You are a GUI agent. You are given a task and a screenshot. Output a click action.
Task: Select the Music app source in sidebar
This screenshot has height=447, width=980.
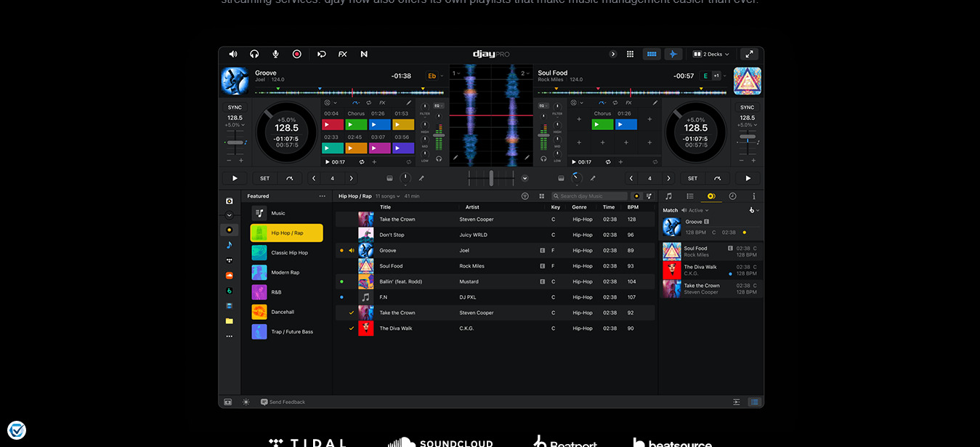230,245
